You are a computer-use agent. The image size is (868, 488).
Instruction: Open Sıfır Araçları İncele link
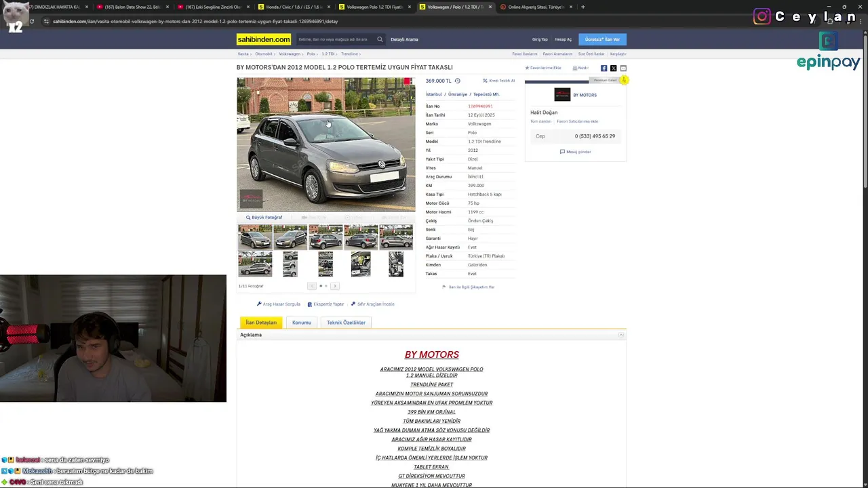pos(372,304)
